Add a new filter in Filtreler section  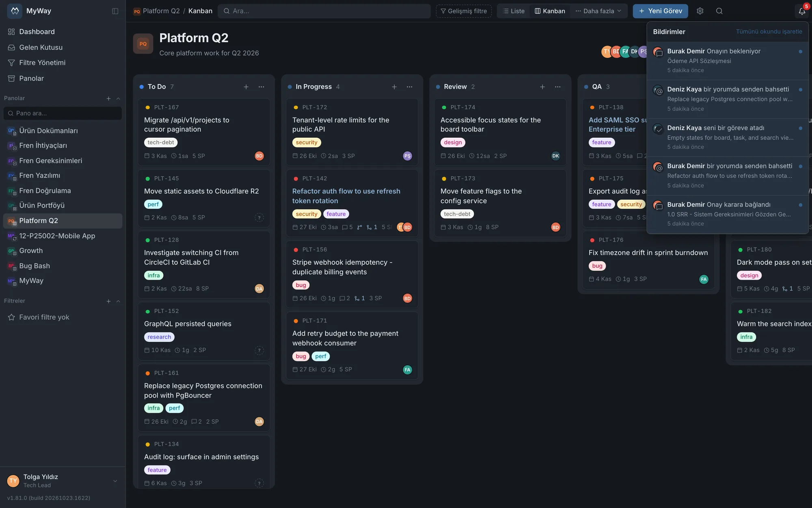[108, 301]
